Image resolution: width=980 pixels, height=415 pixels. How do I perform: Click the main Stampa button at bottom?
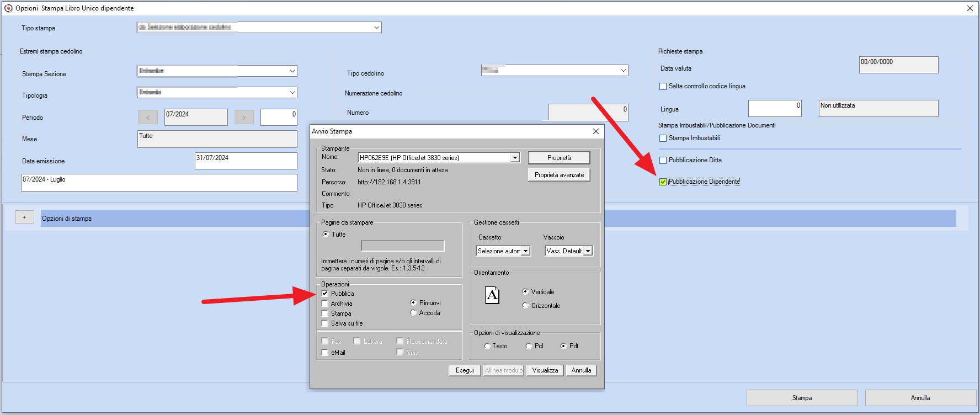pos(802,398)
